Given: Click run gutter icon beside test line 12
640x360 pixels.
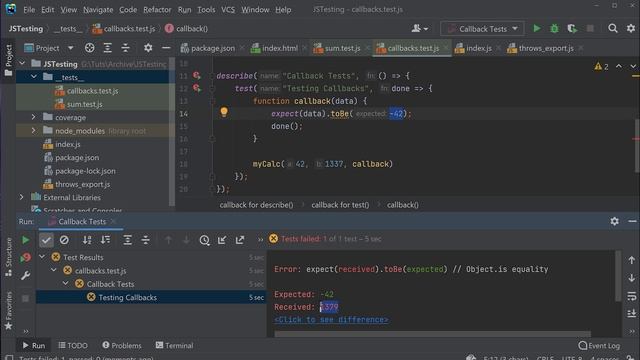Looking at the screenshot, I should pyautogui.click(x=197, y=88).
